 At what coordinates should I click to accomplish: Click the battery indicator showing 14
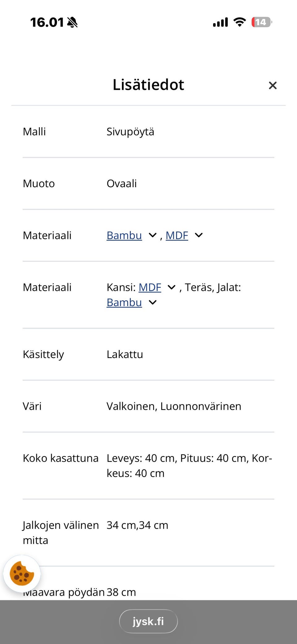[x=261, y=22]
